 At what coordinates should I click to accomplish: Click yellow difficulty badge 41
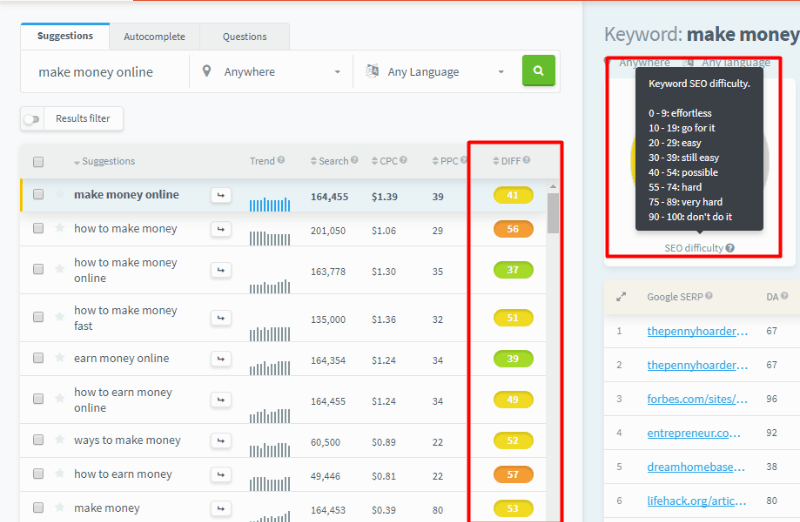pyautogui.click(x=513, y=195)
